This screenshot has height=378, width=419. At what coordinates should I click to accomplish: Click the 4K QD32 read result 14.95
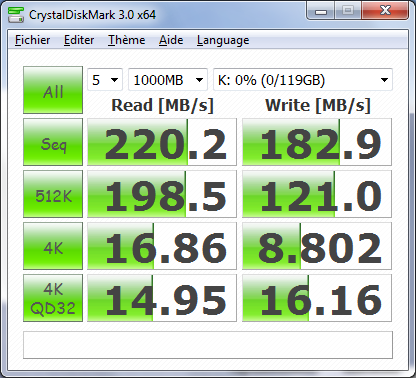click(x=162, y=298)
